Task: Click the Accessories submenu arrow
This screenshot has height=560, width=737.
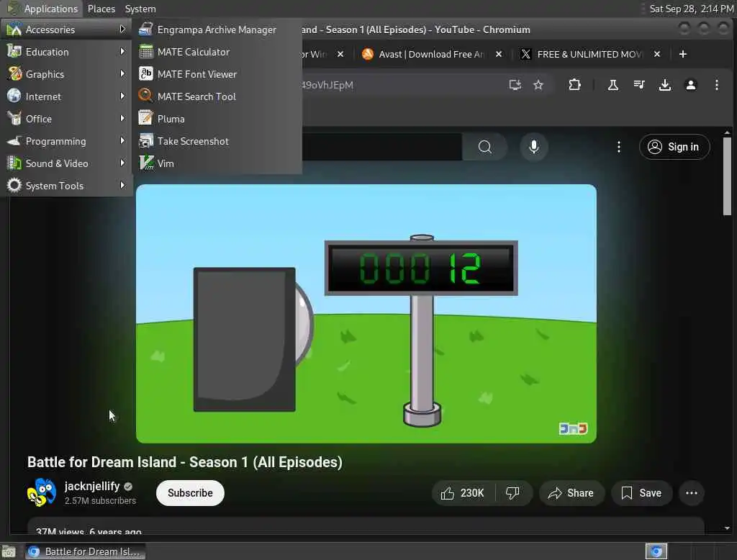Action: click(x=122, y=30)
